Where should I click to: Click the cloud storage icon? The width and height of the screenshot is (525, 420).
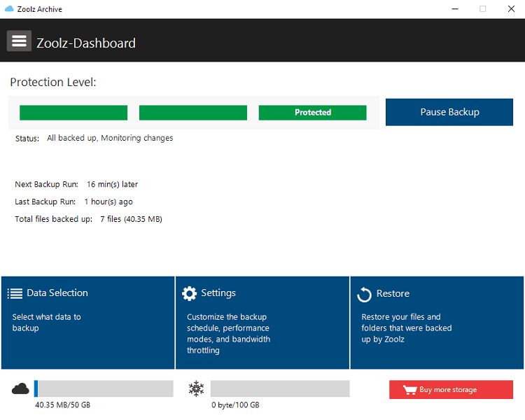point(20,389)
